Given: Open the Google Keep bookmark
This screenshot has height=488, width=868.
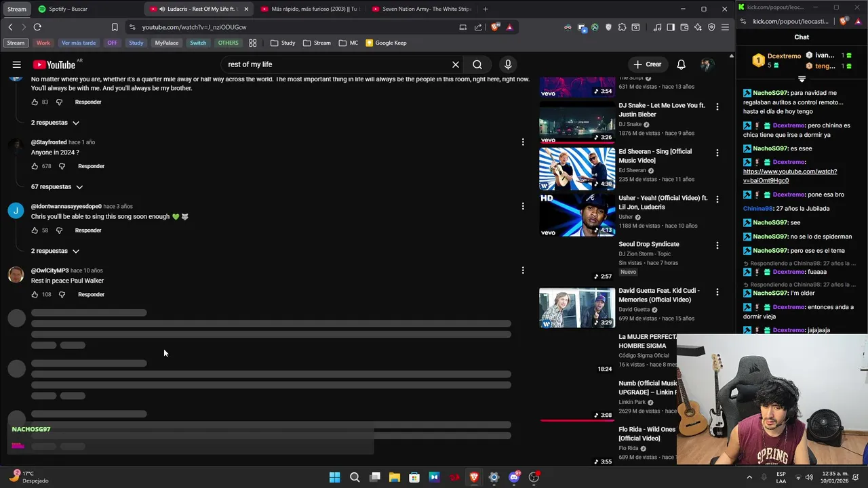Looking at the screenshot, I should 386,43.
